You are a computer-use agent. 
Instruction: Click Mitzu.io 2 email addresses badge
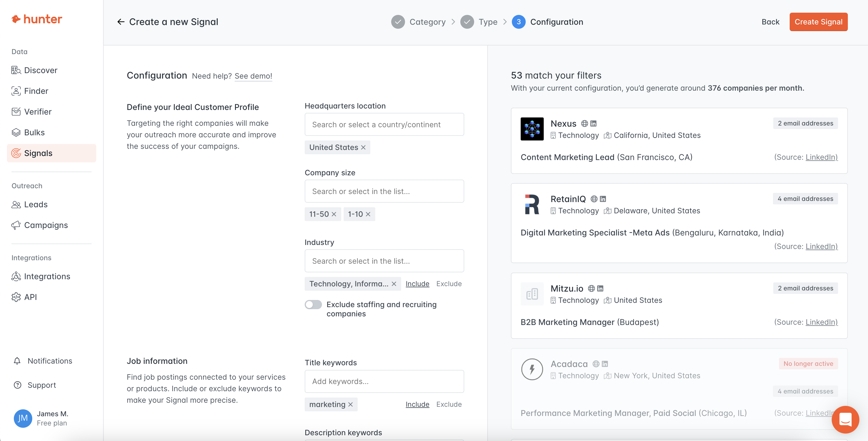point(805,288)
